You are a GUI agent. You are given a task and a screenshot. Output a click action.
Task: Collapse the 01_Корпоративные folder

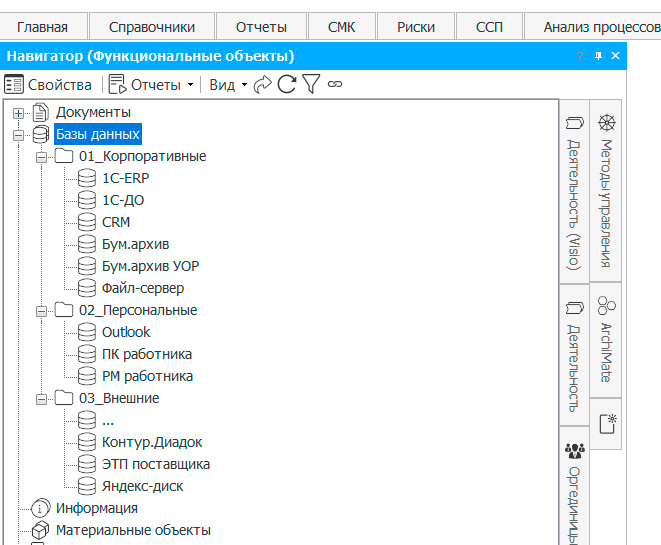click(41, 157)
